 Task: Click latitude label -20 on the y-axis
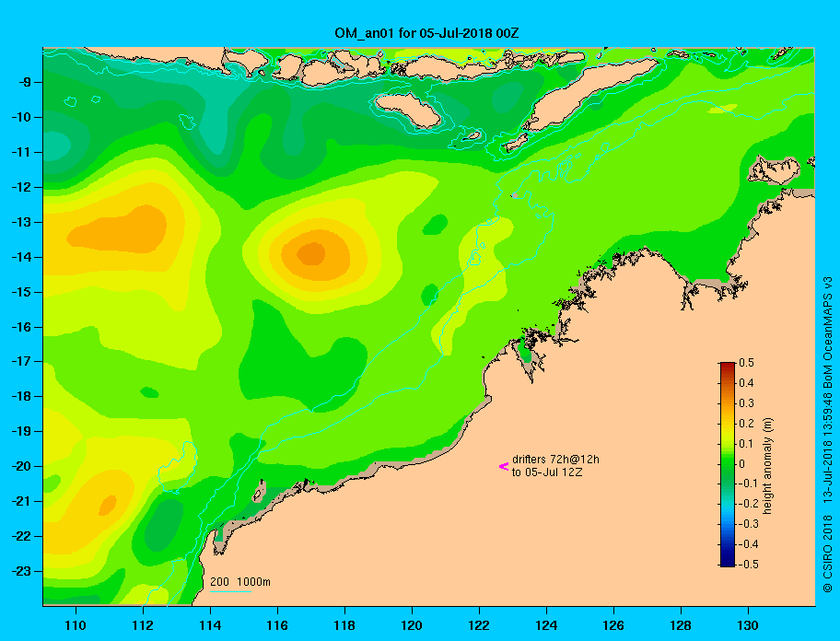point(20,466)
